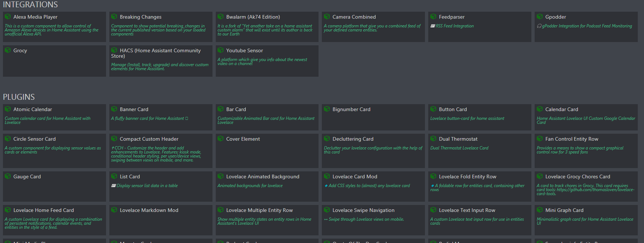Click the cube icon beside Breaking Changes
Screen dimensions: 644x243
click(x=114, y=16)
